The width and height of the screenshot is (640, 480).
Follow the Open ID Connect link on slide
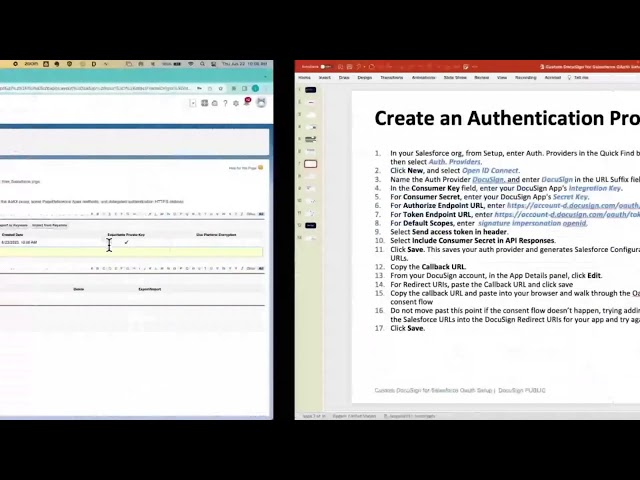point(491,171)
